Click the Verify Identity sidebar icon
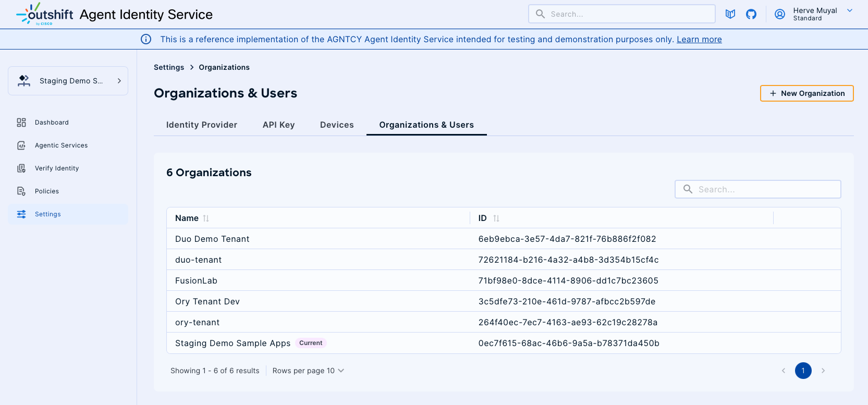Screen dimensions: 868x405 click(x=21, y=168)
